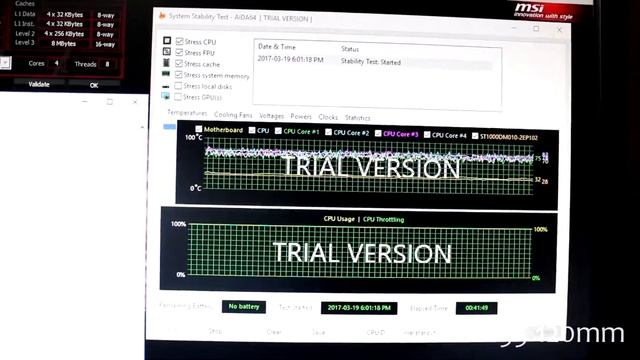
Task: Click the monitor icon beside Stress GPU(s)
Action: pos(165,96)
